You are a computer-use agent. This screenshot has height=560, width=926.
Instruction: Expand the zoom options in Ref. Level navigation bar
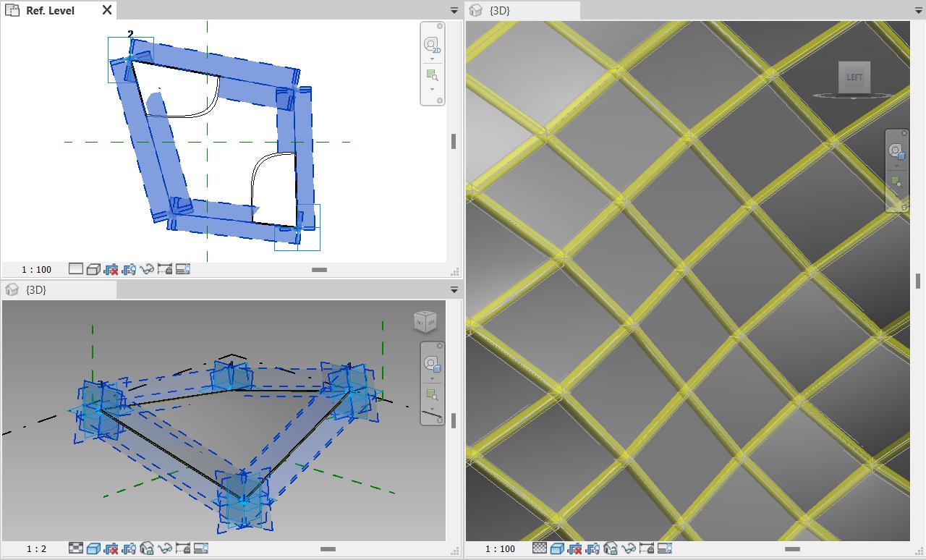point(432,89)
